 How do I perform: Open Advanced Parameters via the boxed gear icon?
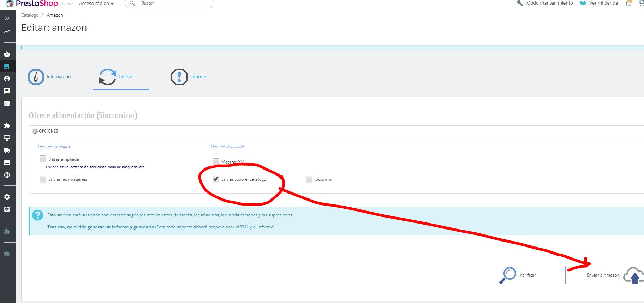tap(7, 209)
